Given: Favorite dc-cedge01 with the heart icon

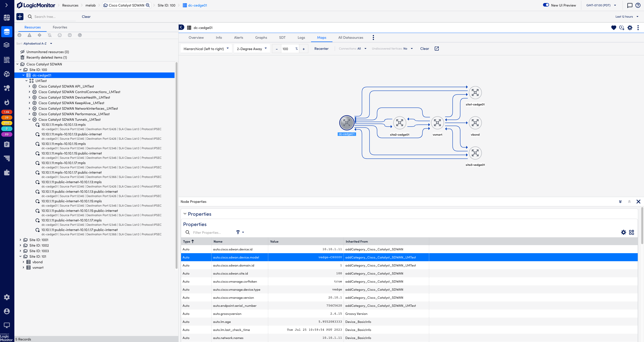Looking at the screenshot, I should tap(614, 28).
